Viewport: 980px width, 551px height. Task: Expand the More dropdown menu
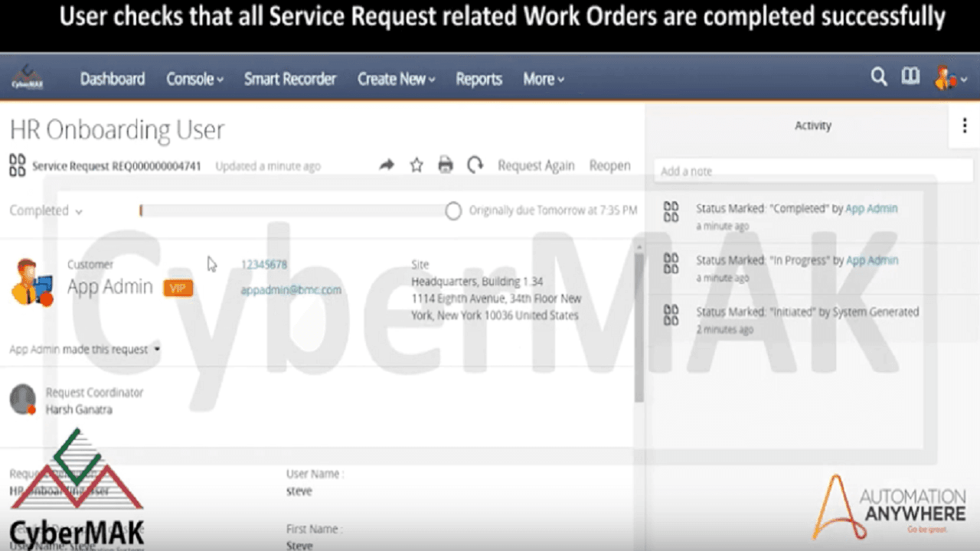[544, 79]
